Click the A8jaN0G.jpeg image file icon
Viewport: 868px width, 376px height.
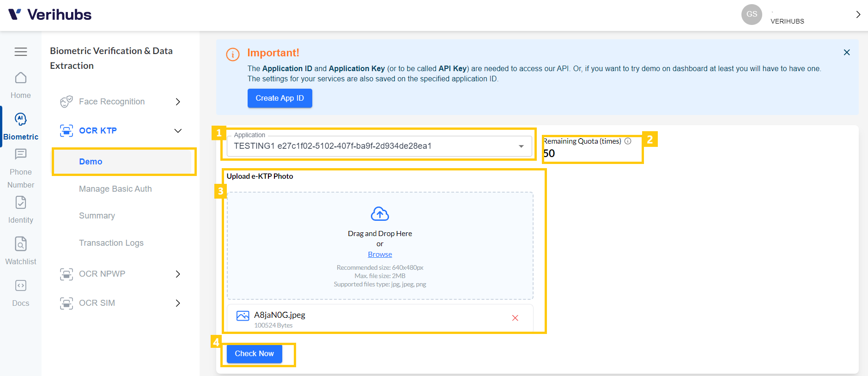pos(243,316)
